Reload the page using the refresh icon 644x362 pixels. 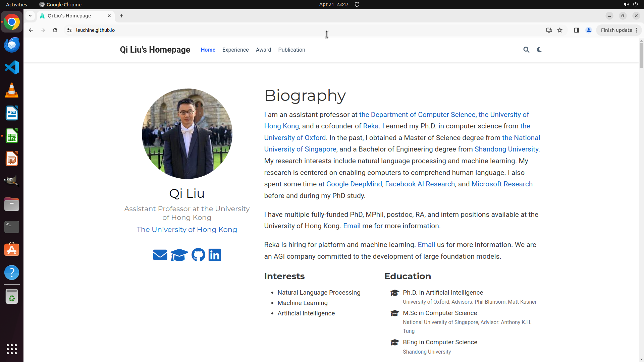(55, 30)
